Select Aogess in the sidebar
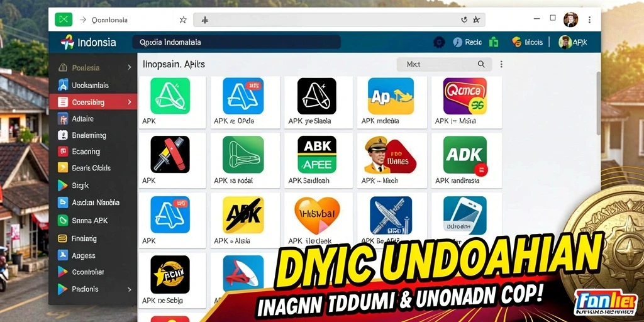 coord(93,255)
